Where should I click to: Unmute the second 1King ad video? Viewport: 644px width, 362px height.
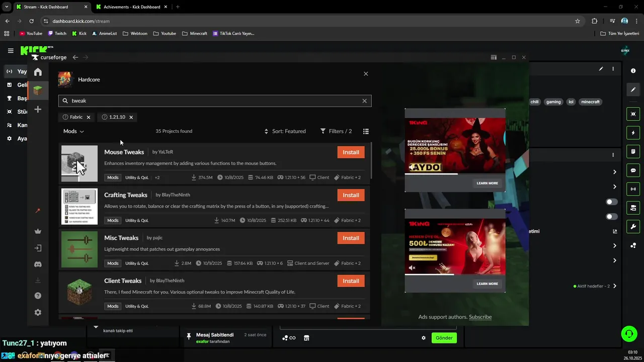click(412, 268)
